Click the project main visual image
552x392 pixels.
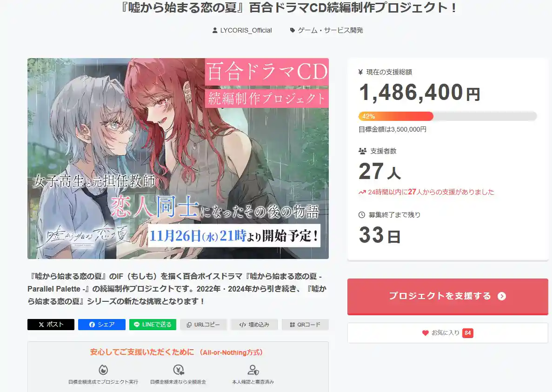point(178,159)
